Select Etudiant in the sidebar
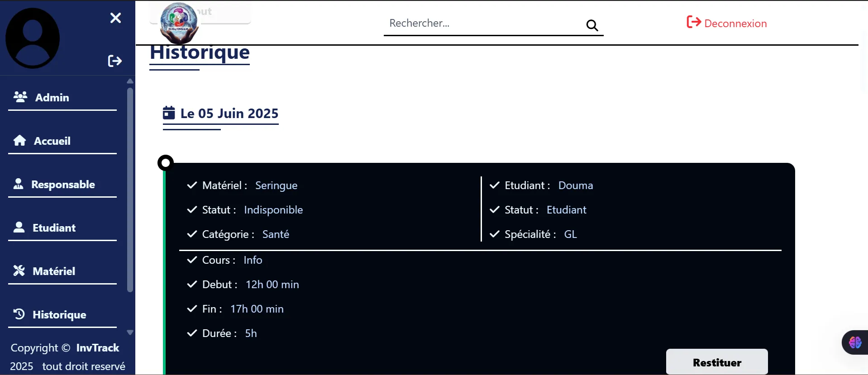868x375 pixels. point(54,228)
